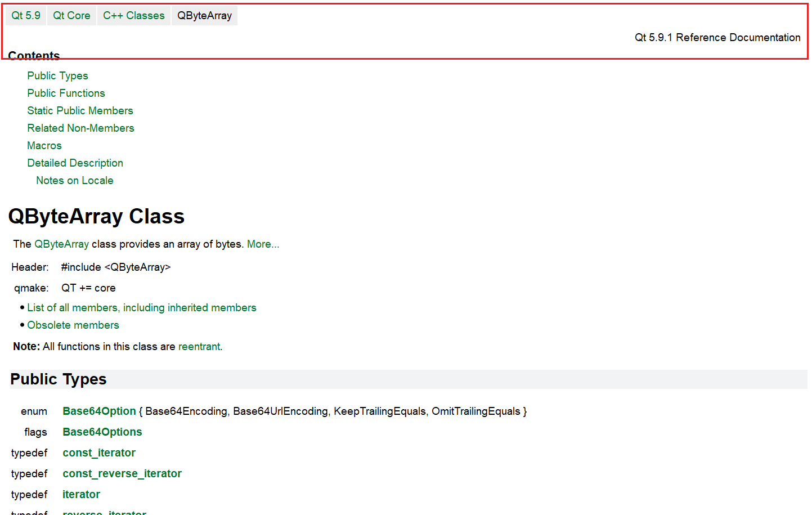Open List of all members link

pos(142,308)
